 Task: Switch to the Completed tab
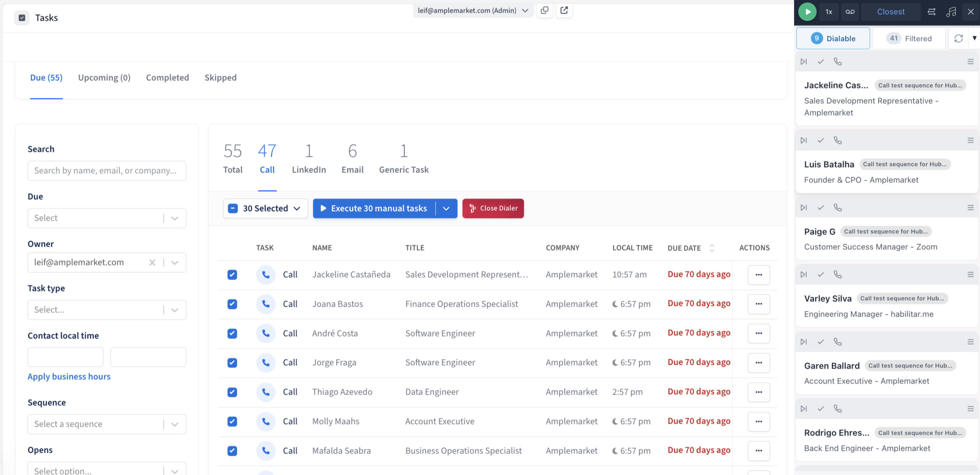coord(167,78)
